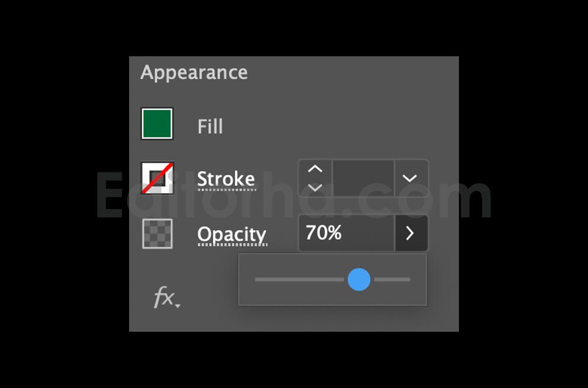Click the slider track right of the handle

pos(392,280)
